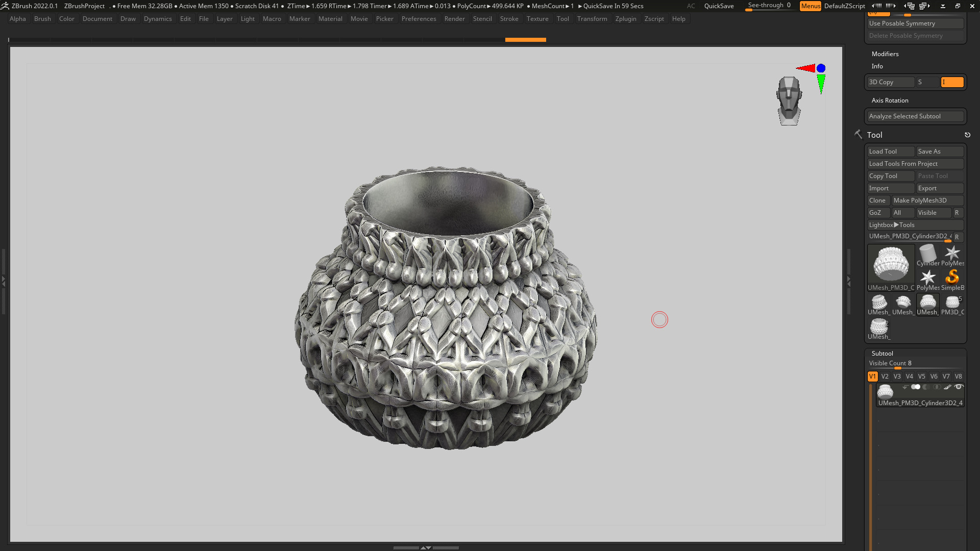Screen dimensions: 980x551
Task: Collapse the Subtool section
Action: click(882, 353)
